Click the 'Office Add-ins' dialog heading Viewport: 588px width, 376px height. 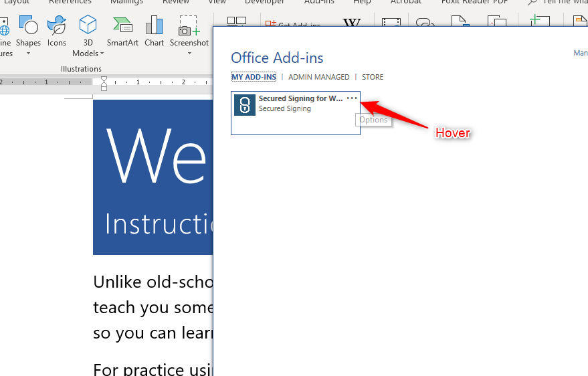point(277,58)
